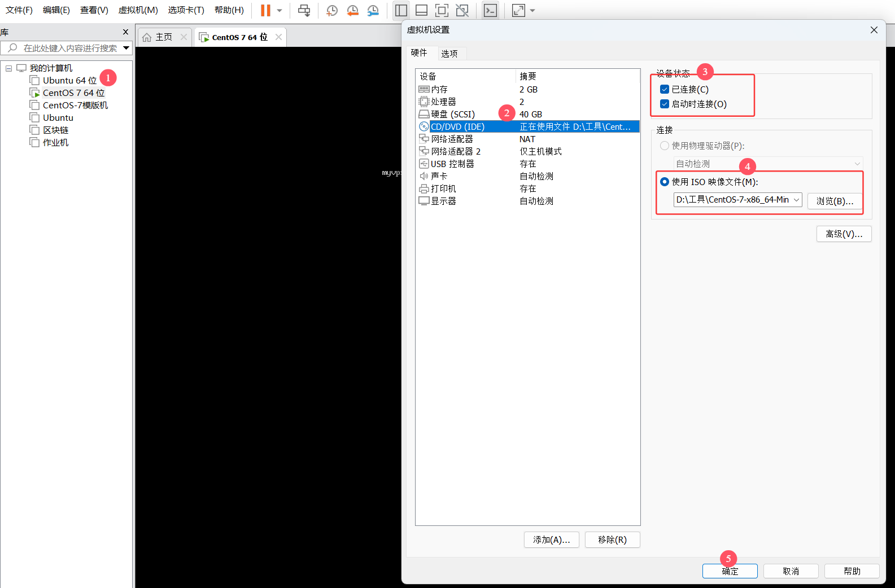Screen dimensions: 895x588
Task: Toggle the thumbnail bar view icon
Action: tap(421, 10)
